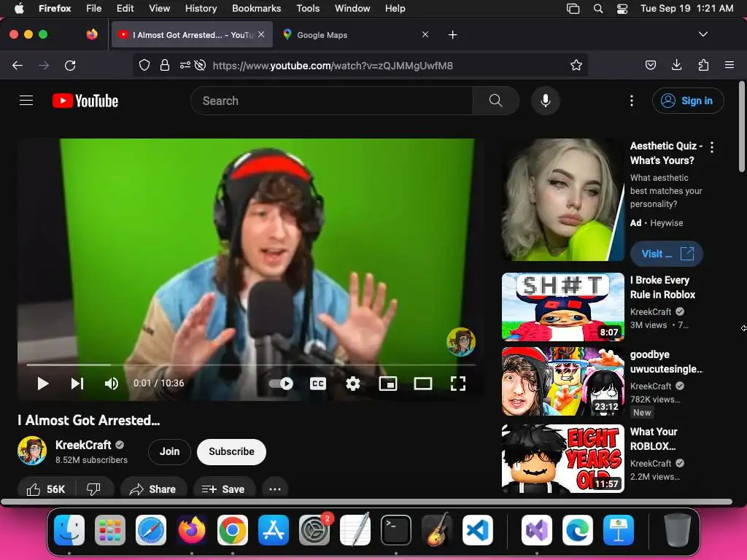Click the video progress bar
Screen dimensions: 747x560
251,365
